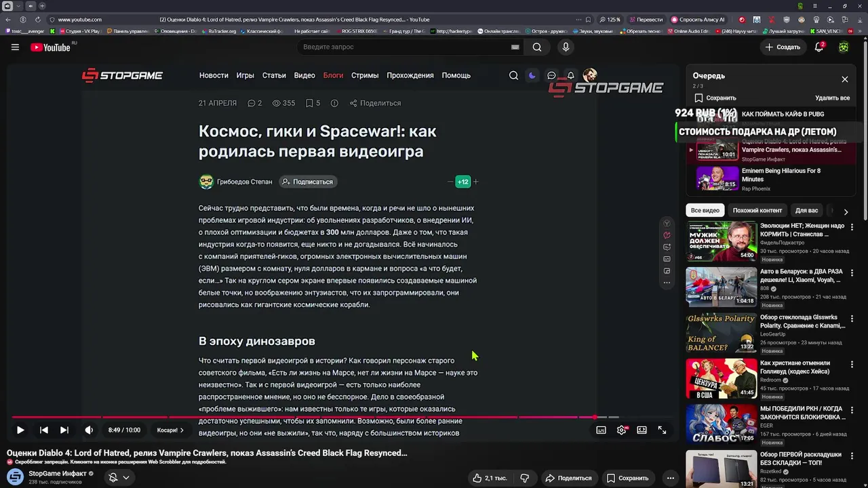Dislike the video
868x488 pixels.
[x=524, y=478]
